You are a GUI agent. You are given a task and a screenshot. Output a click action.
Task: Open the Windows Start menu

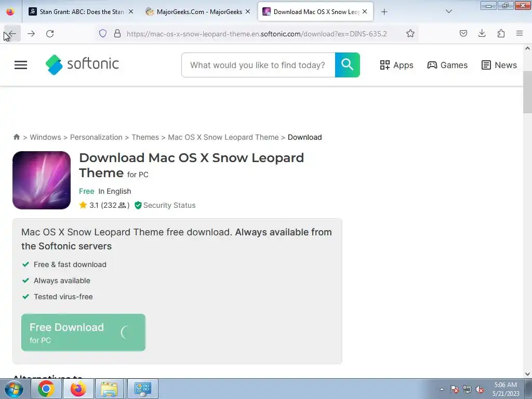tap(14, 389)
